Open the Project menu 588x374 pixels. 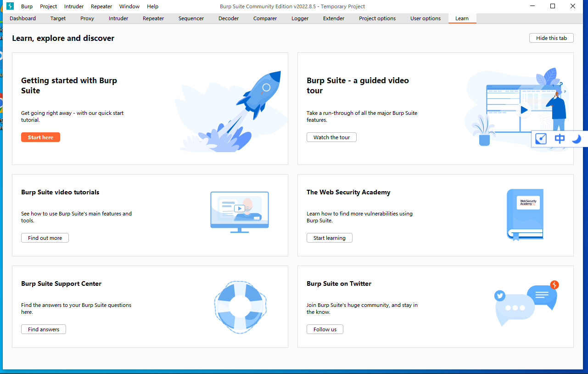[x=49, y=6]
